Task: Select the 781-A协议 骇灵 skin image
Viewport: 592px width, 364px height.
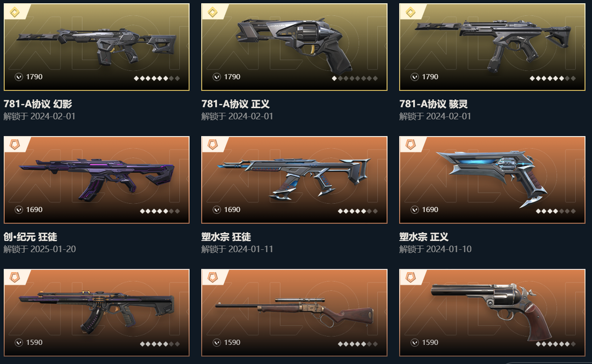Action: (x=492, y=47)
